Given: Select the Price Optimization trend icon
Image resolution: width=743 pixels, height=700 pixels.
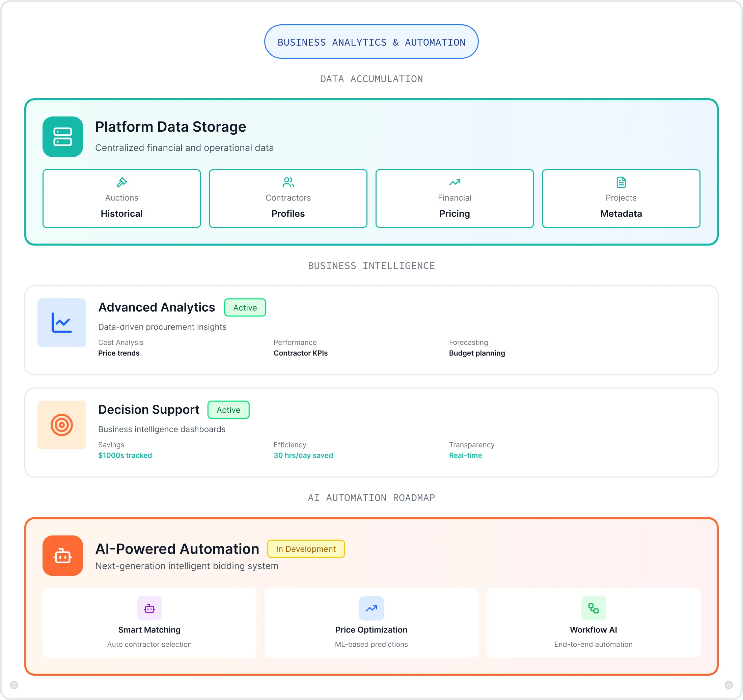Looking at the screenshot, I should coord(371,608).
